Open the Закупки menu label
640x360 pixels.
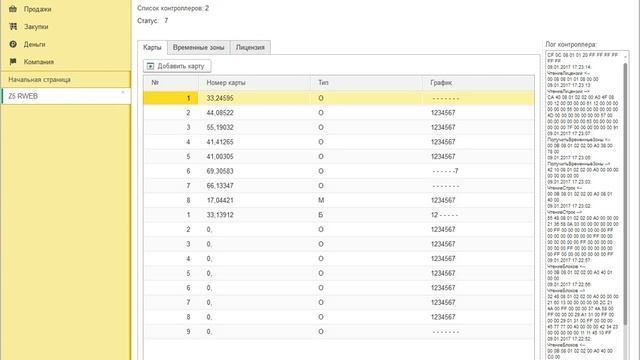coord(36,27)
